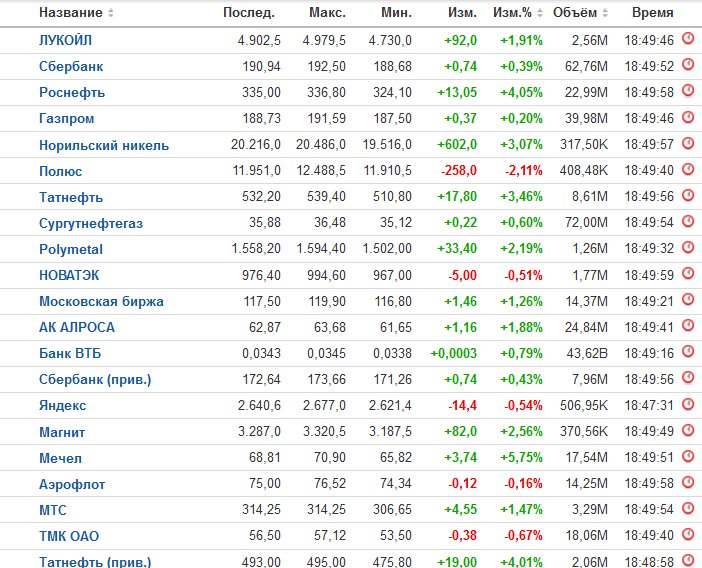Open the Polymetal stock link
Image resolution: width=702 pixels, height=568 pixels.
(x=71, y=249)
